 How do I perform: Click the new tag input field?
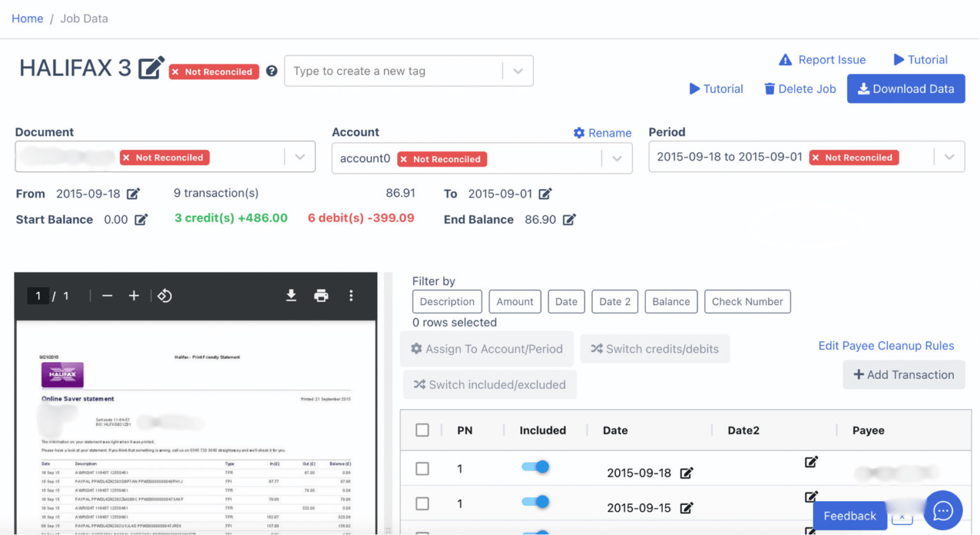coord(392,71)
